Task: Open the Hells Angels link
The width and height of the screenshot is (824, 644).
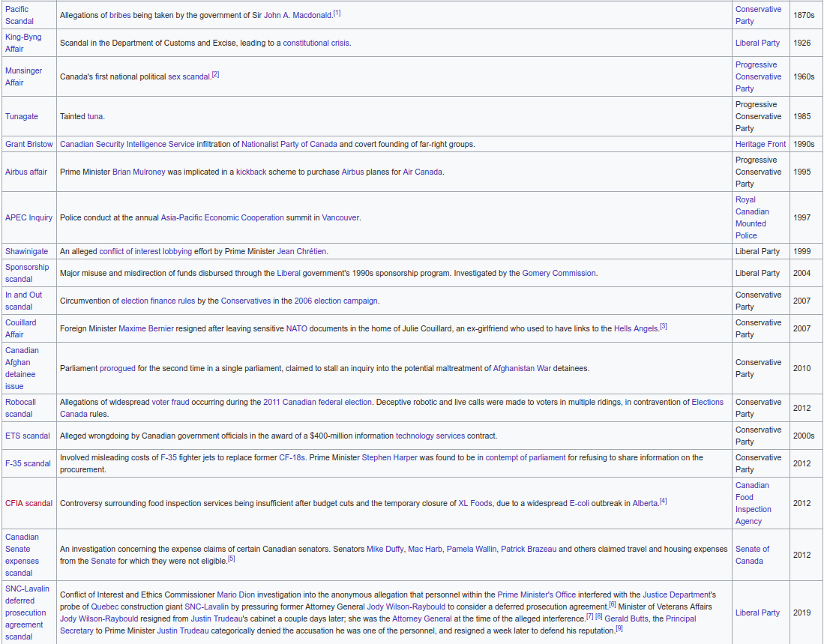Action: (636, 329)
